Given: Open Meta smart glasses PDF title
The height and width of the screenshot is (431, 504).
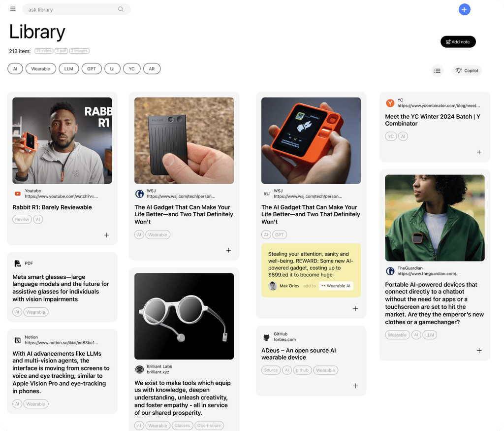Looking at the screenshot, I should 61,288.
